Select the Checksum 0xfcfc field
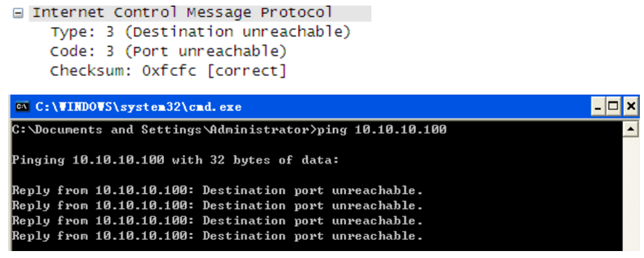 [x=168, y=71]
